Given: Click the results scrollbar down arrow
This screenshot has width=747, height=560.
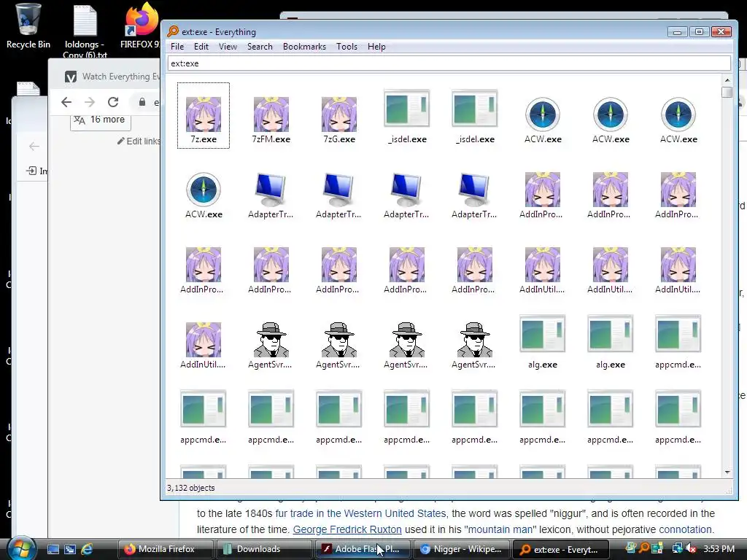Looking at the screenshot, I should pos(727,472).
